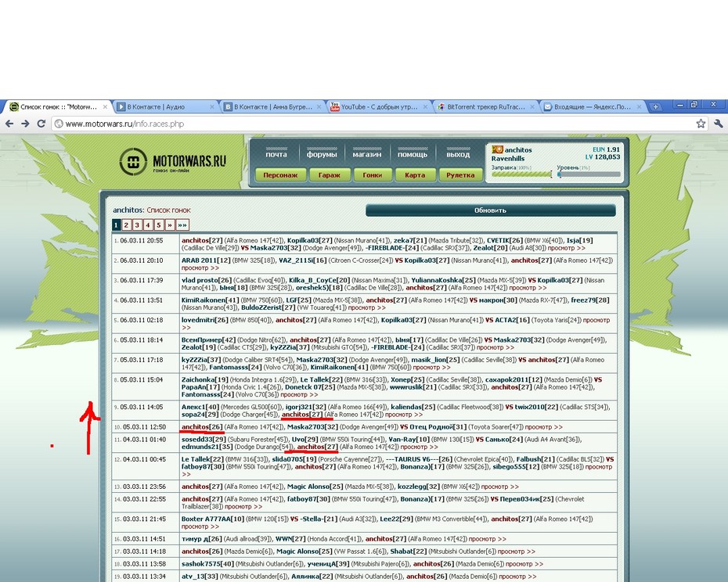Image resolution: width=728 pixels, height=582 pixels.
Task: Open просмотр for race 03.03.11 14:51
Action: coord(488,539)
